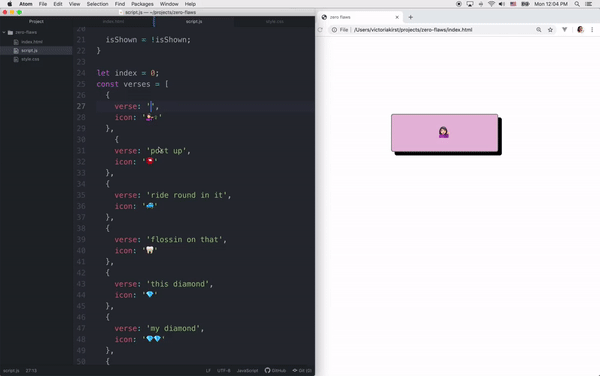Open a new browser tab

411,17
